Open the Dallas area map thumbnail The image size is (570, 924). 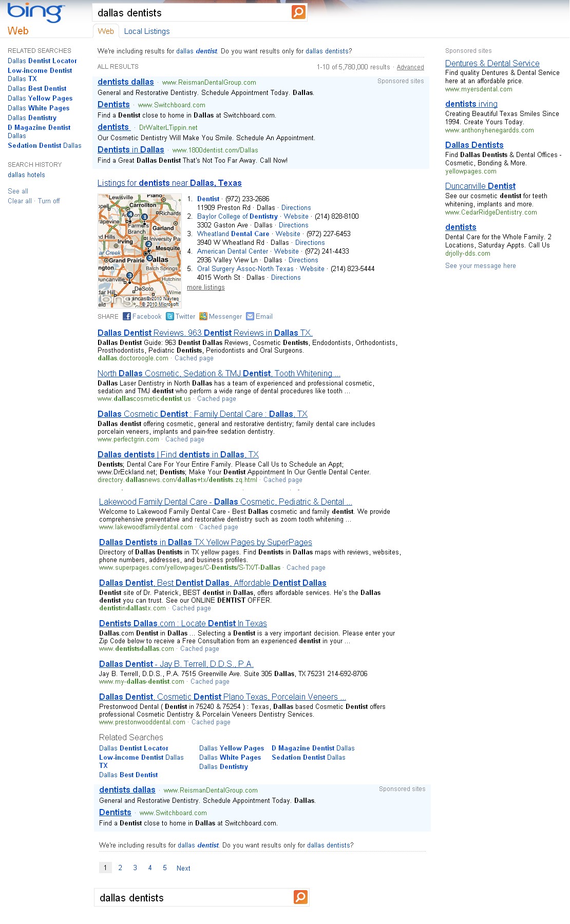[140, 251]
